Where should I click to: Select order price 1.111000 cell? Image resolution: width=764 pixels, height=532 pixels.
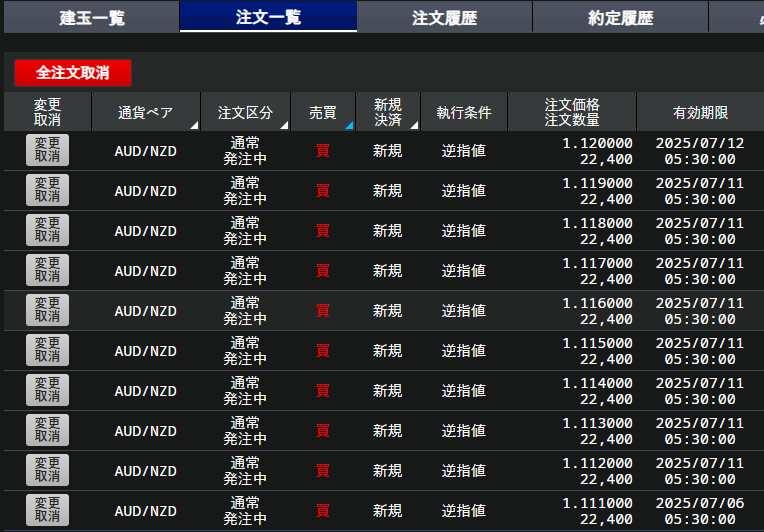(x=597, y=503)
